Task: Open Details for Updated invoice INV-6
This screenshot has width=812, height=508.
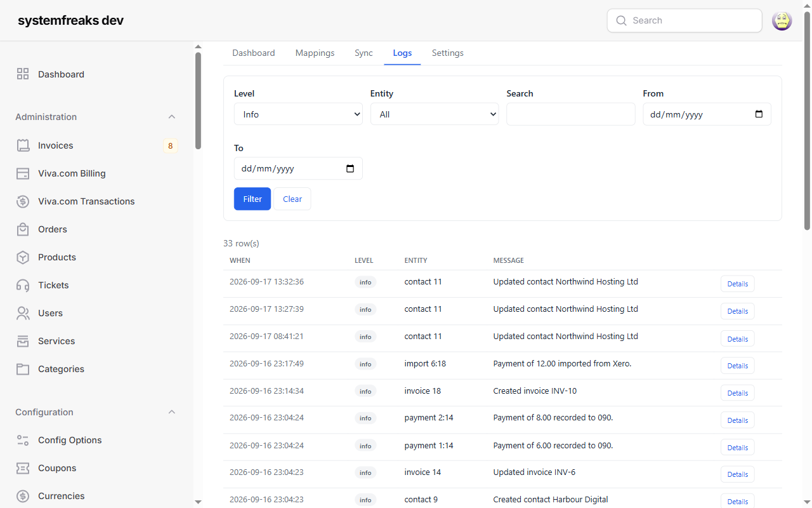Action: pyautogui.click(x=737, y=474)
